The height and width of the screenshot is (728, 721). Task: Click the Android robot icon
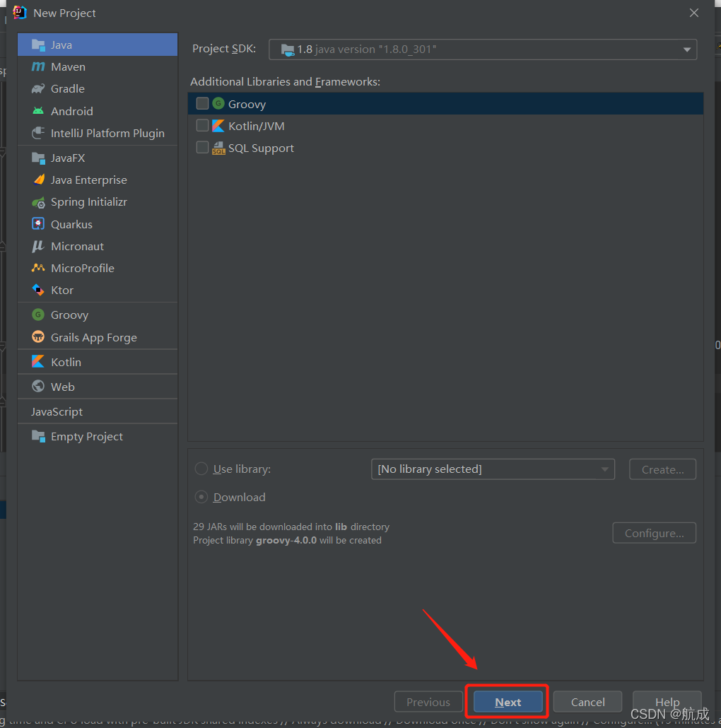[x=38, y=110]
